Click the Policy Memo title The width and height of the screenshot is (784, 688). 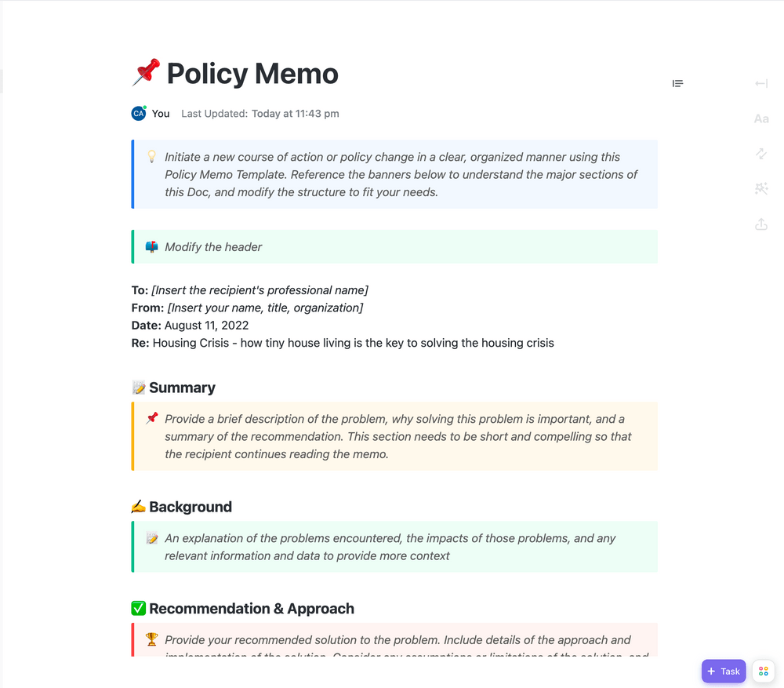tap(252, 74)
